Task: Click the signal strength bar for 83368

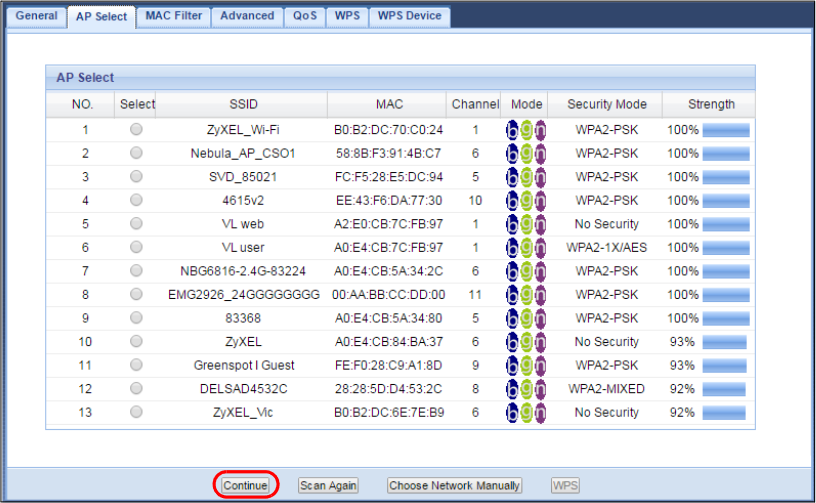Action: tap(725, 318)
